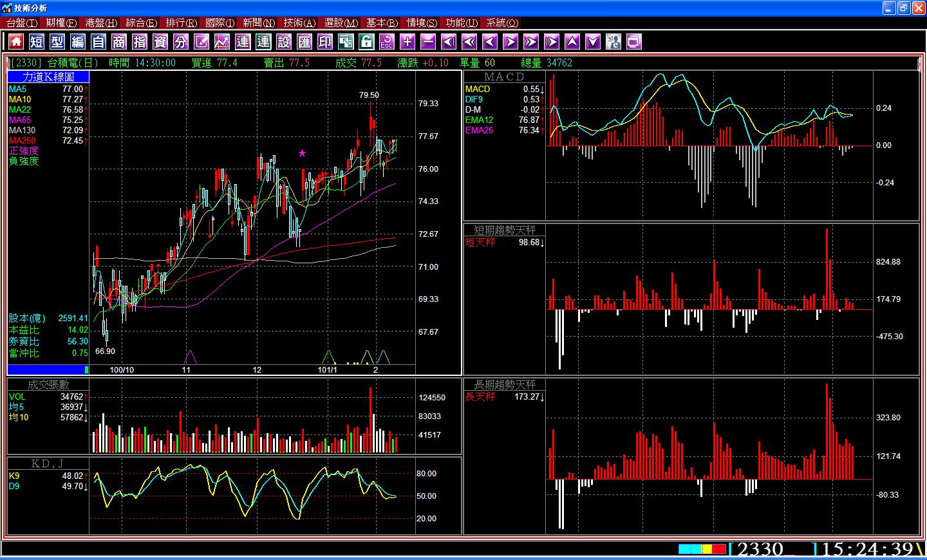This screenshot has width=927, height=560.
Task: Open the 港盤(H) menu
Action: tap(101, 23)
